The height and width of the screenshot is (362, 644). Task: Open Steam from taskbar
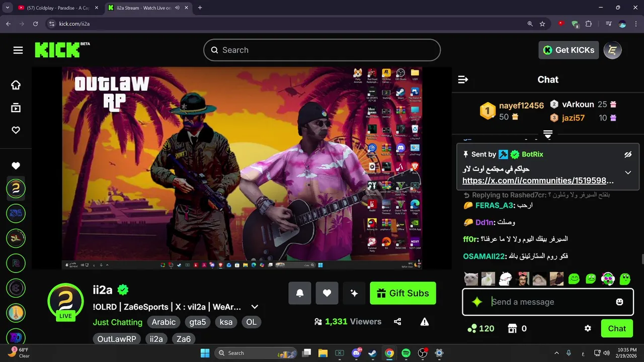click(373, 353)
